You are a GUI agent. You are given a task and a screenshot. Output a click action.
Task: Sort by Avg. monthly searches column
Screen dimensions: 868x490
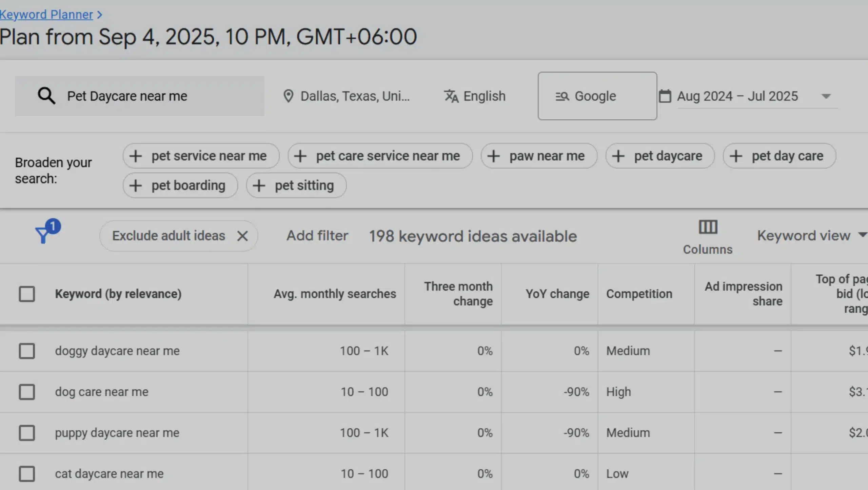pyautogui.click(x=335, y=294)
